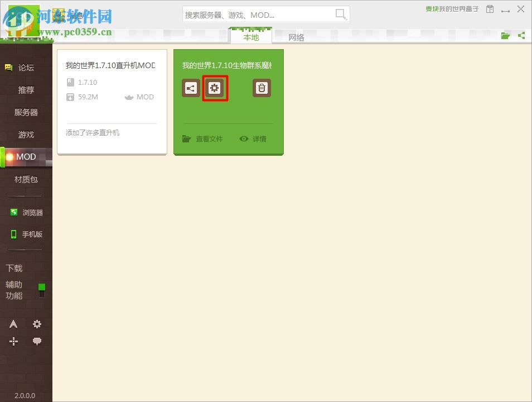Select 服务器 from the sidebar
532x402 pixels.
26,112
